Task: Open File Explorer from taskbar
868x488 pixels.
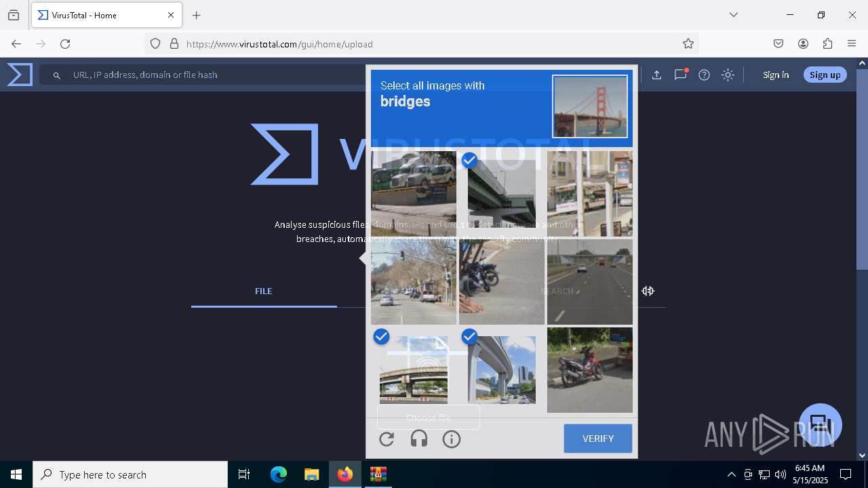Action: point(311,474)
